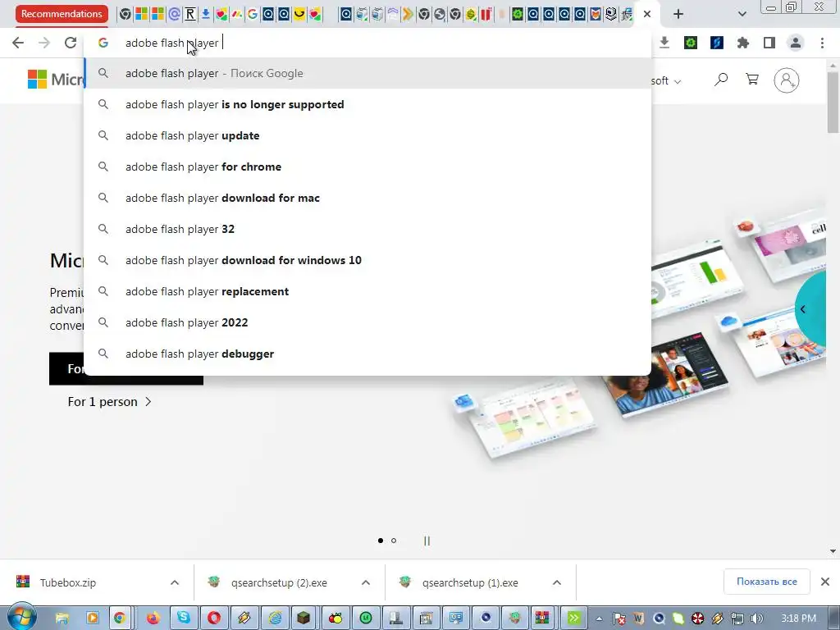
Task: Expand the 'soft' dropdown in Microsoft header
Action: click(666, 81)
